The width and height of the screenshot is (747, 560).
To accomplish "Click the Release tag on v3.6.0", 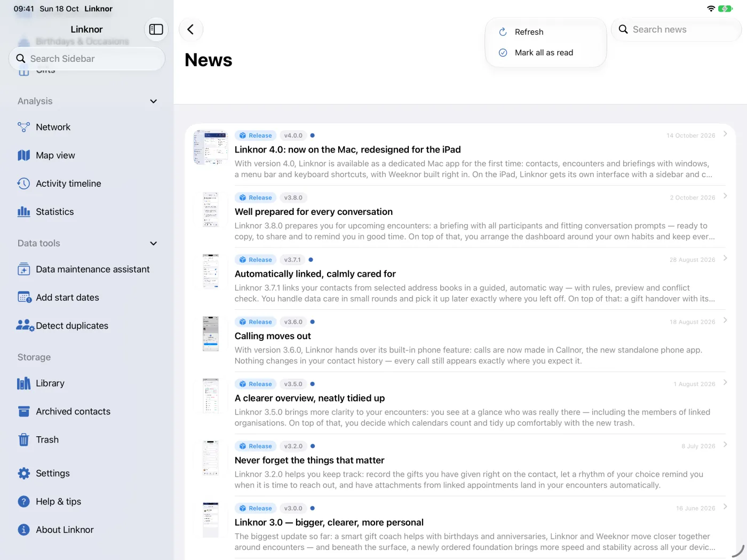I will pos(256,322).
